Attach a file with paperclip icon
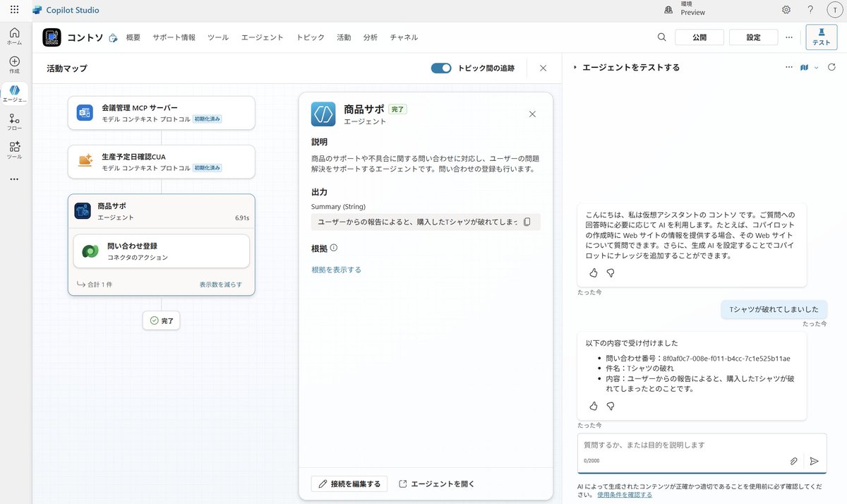This screenshot has height=504, width=847. tap(793, 461)
